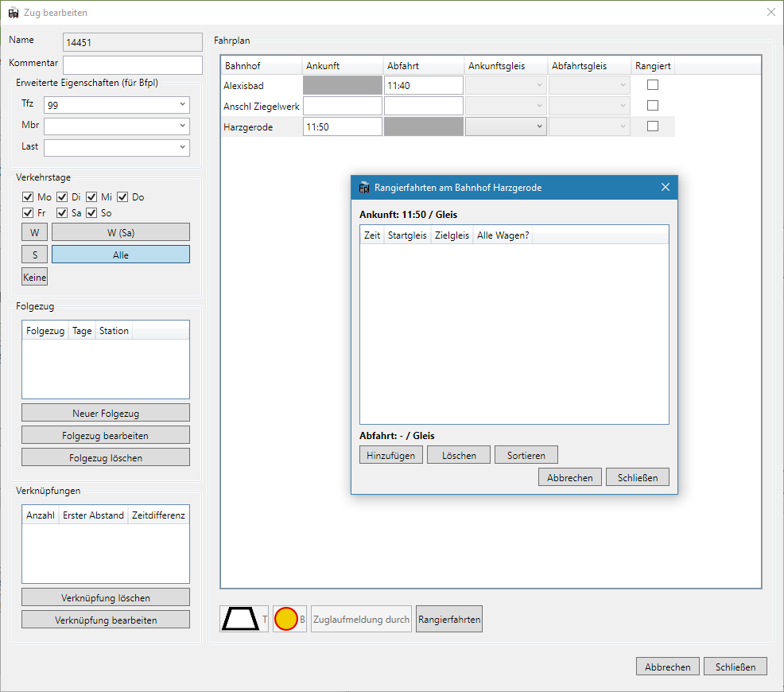
Task: Tick the Rangiert checkbox for Harzgerode
Action: (x=653, y=126)
